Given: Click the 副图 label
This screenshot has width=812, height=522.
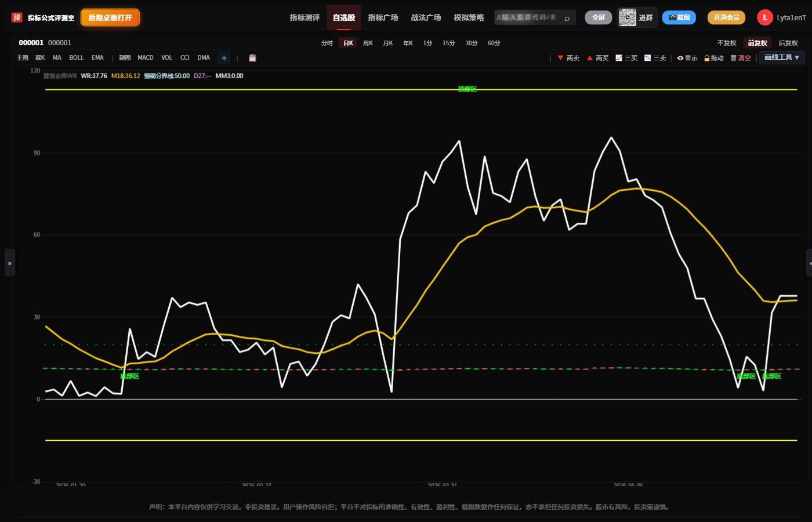Looking at the screenshot, I should coord(125,58).
